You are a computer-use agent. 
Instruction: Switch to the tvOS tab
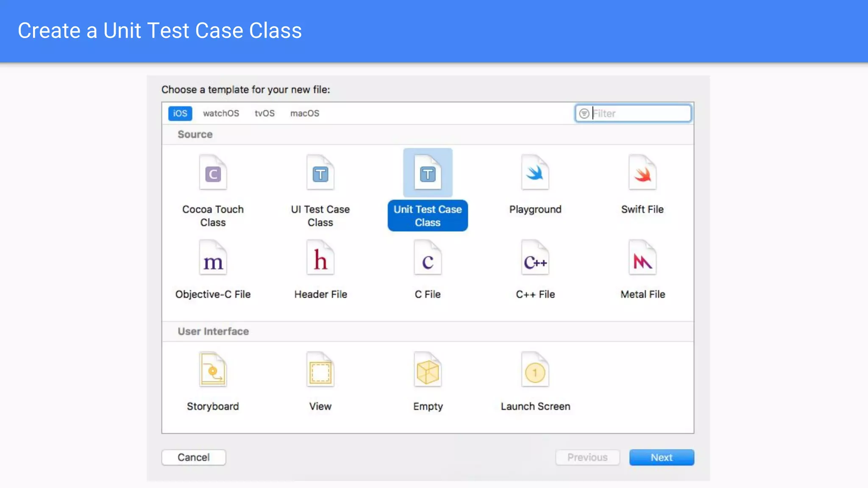tap(264, 114)
